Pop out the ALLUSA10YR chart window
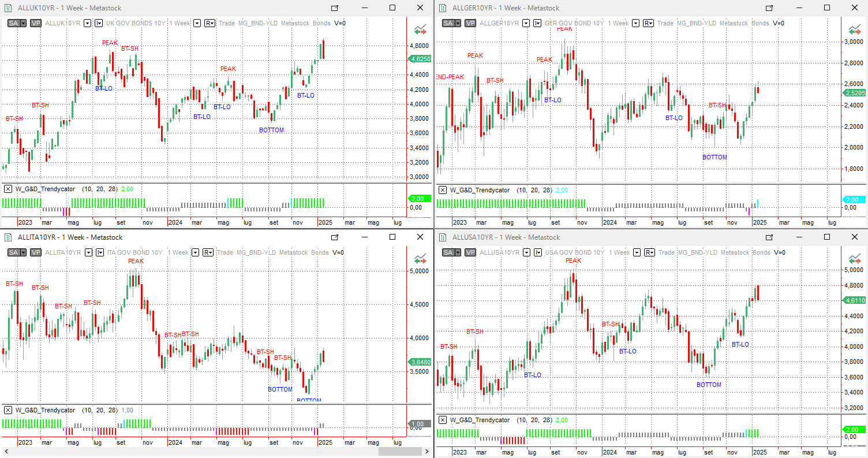 pos(769,237)
